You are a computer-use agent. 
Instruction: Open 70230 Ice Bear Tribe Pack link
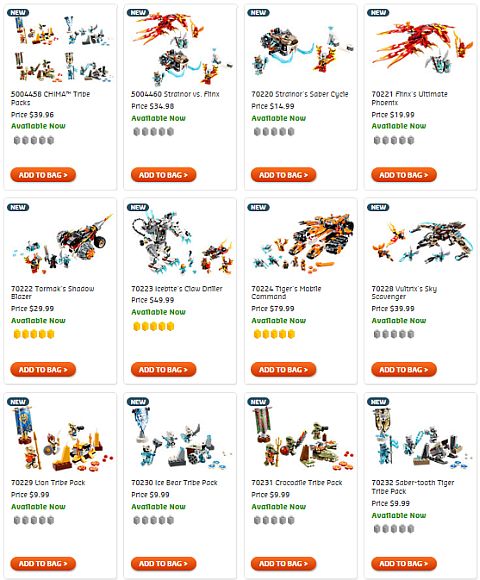click(174, 483)
